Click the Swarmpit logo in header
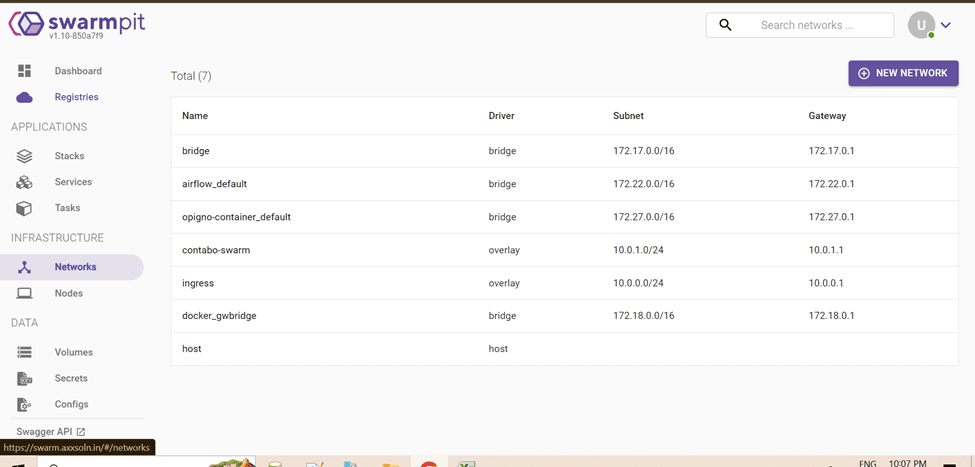Viewport: 975px width, 467px height. pyautogui.click(x=77, y=24)
